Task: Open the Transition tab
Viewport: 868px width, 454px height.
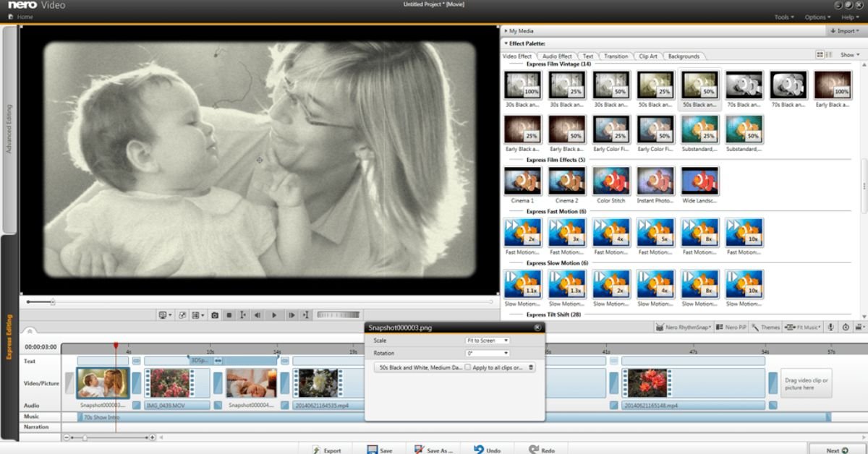Action: click(x=616, y=56)
